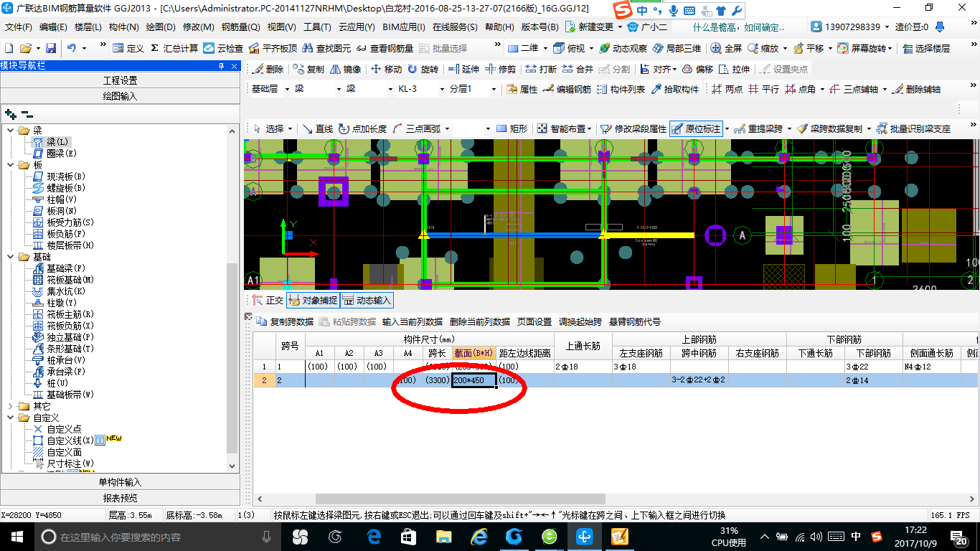The image size is (980, 551).
Task: Collapse the 基础 tree folder
Action: point(11,257)
